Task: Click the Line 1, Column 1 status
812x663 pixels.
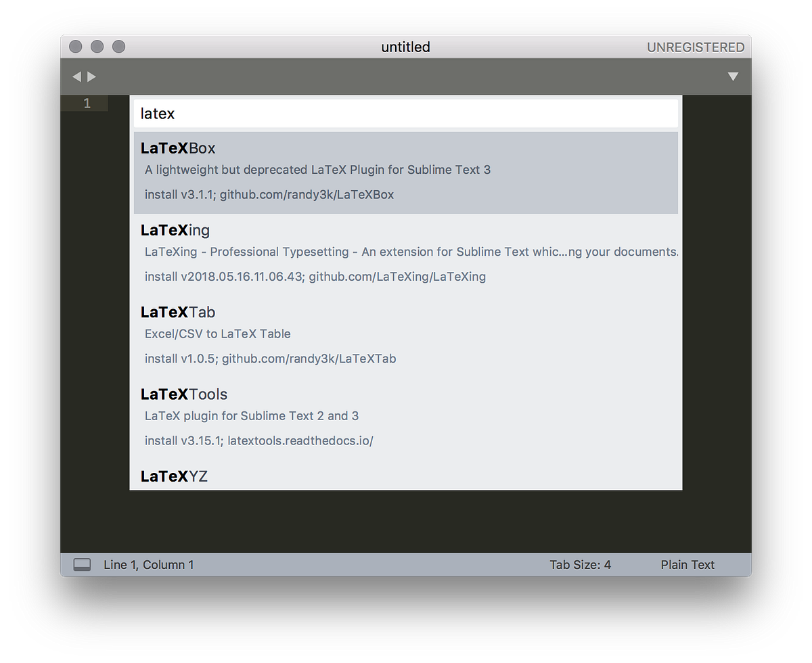Action: [149, 565]
